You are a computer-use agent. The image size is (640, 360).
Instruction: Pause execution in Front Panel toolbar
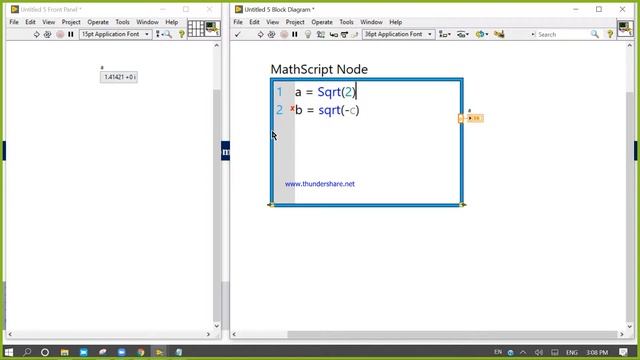point(71,35)
